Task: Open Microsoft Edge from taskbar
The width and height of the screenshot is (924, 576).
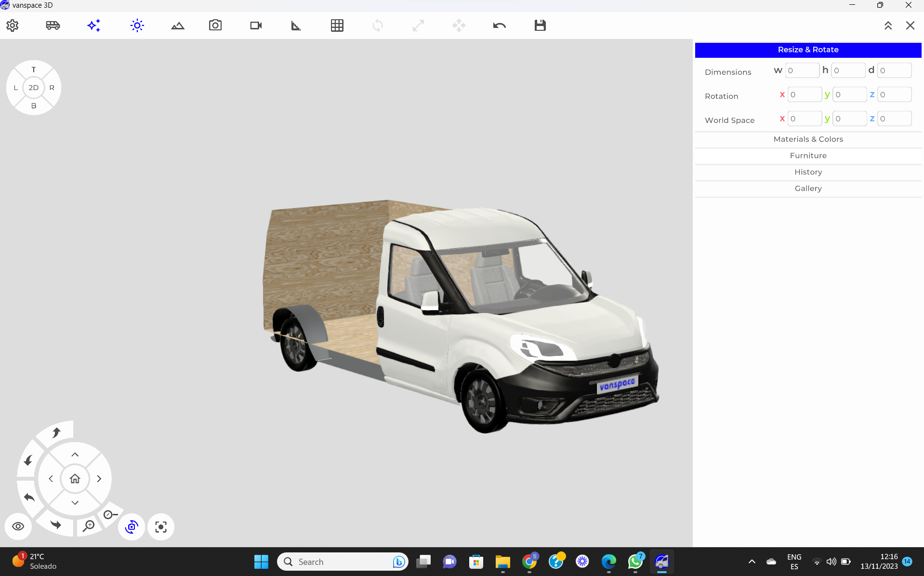Action: pyautogui.click(x=609, y=562)
